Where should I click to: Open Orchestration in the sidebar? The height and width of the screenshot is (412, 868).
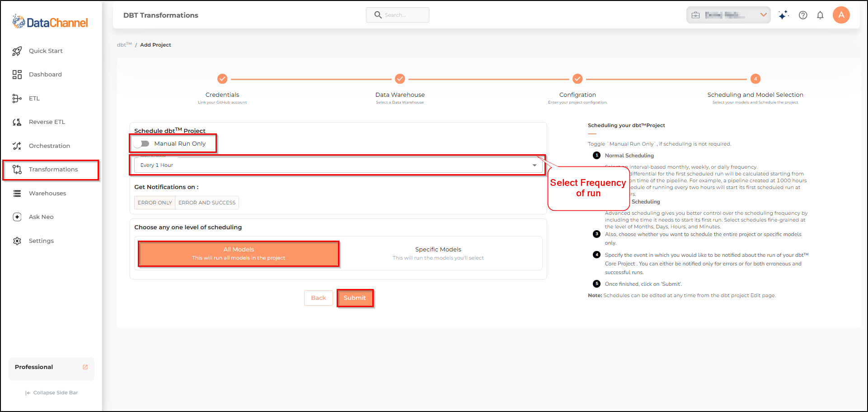click(x=49, y=146)
